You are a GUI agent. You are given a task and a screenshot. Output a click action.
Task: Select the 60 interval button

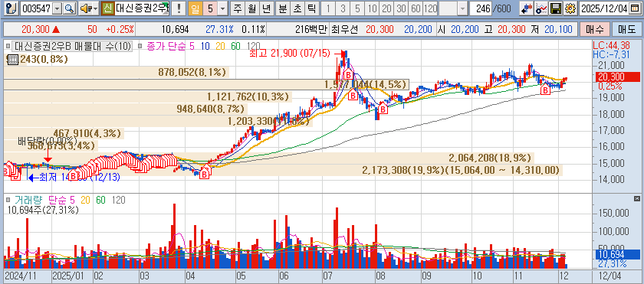point(416,8)
